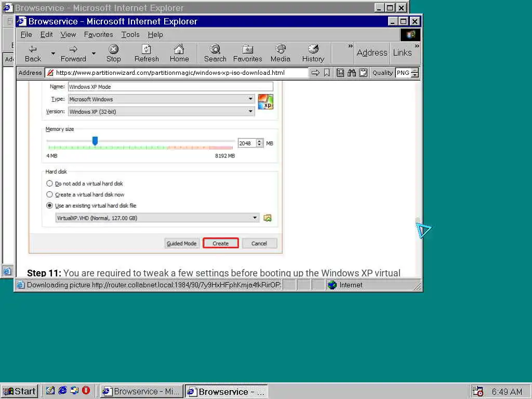Click the Windows logo throbber icon
Viewport: 532px width, 399px height.
410,35
